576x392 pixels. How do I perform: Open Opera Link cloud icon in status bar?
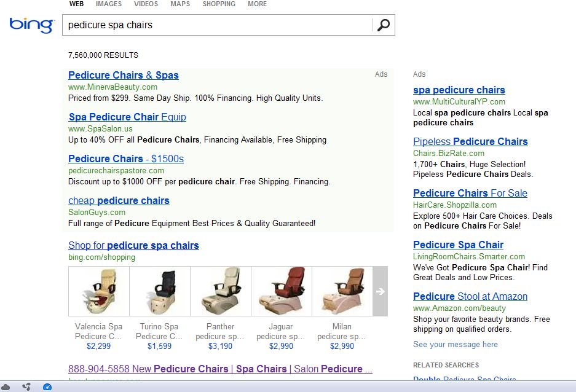(6, 387)
